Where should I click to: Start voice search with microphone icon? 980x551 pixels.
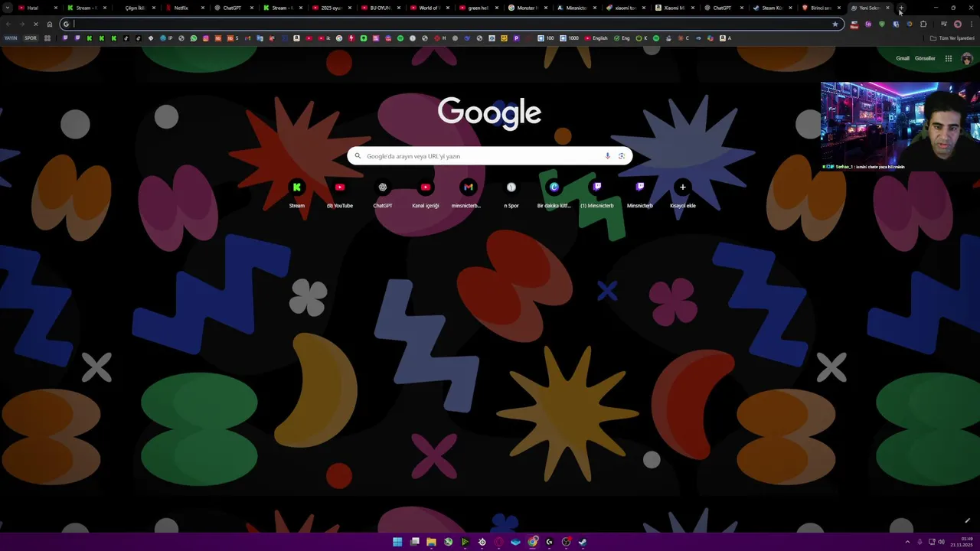(x=607, y=156)
